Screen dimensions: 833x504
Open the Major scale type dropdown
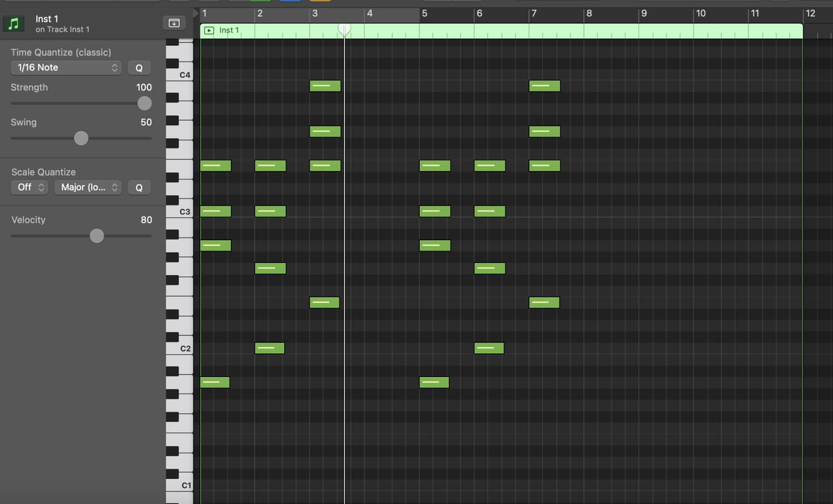click(x=88, y=187)
